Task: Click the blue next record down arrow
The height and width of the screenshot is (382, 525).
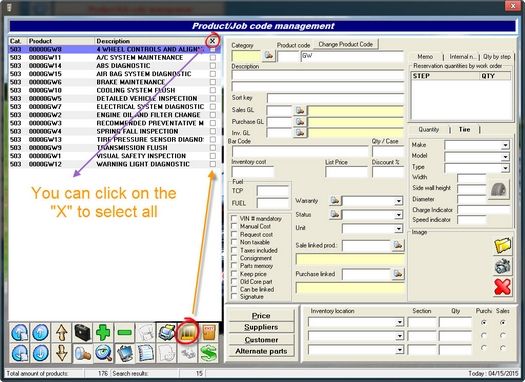Action: pyautogui.click(x=41, y=353)
